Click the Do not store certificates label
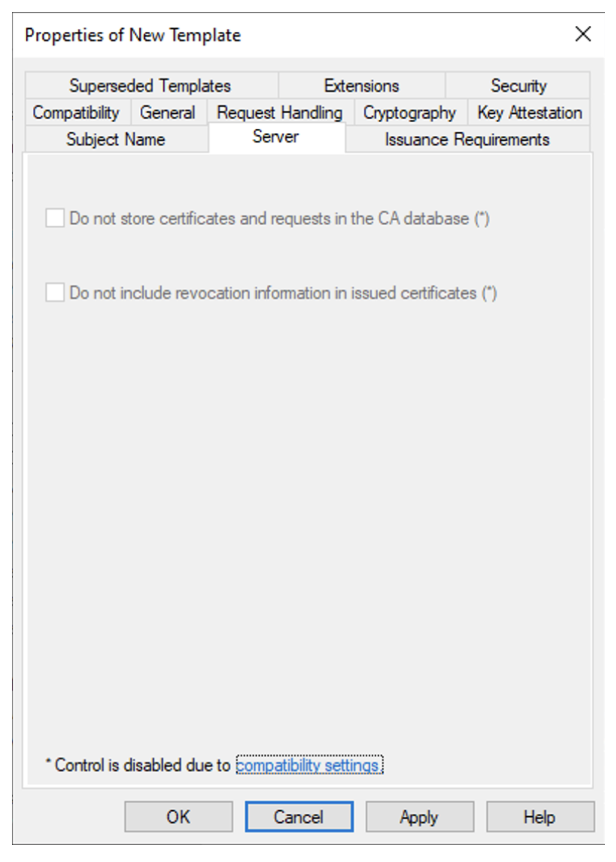 coord(279,218)
